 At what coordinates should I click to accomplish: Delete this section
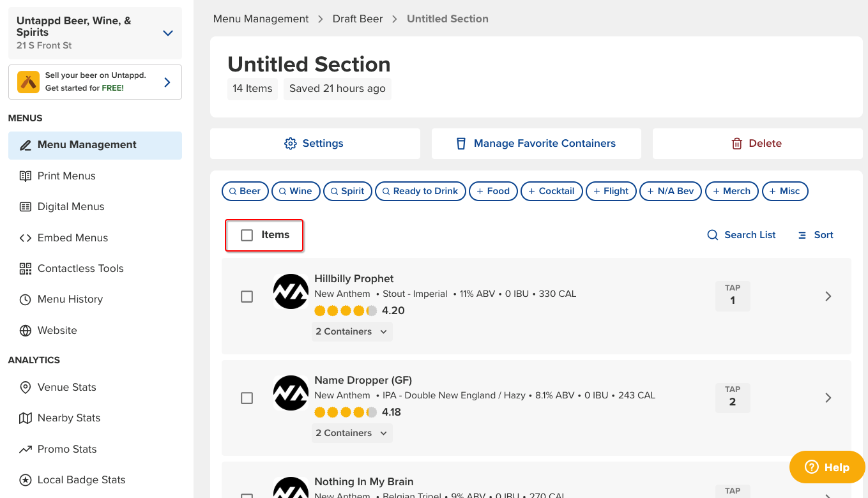tap(758, 144)
